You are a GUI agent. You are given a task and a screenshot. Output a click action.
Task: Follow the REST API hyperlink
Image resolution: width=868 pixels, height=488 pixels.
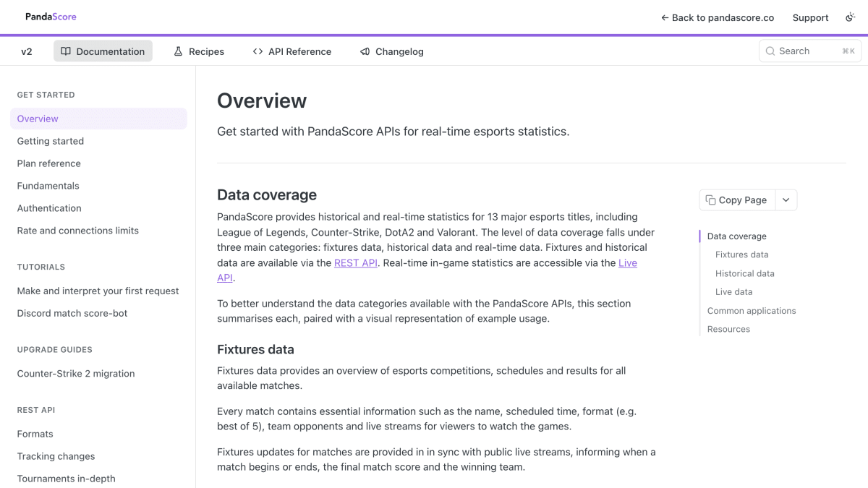coord(356,263)
